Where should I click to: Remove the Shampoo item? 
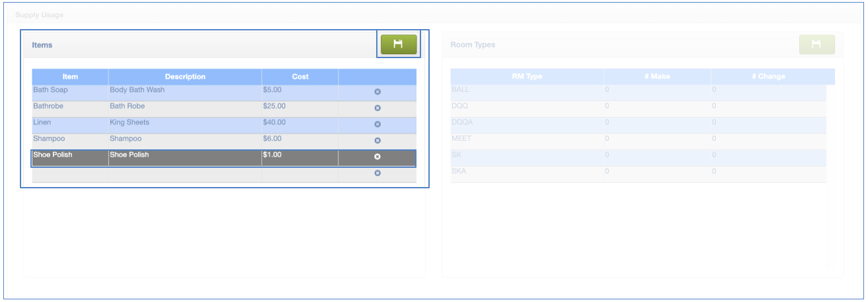pos(377,141)
